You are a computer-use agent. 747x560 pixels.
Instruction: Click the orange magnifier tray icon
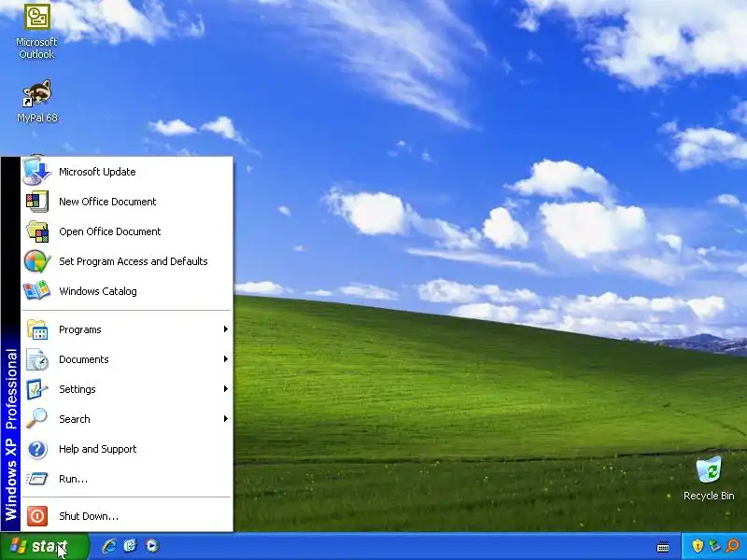733,546
